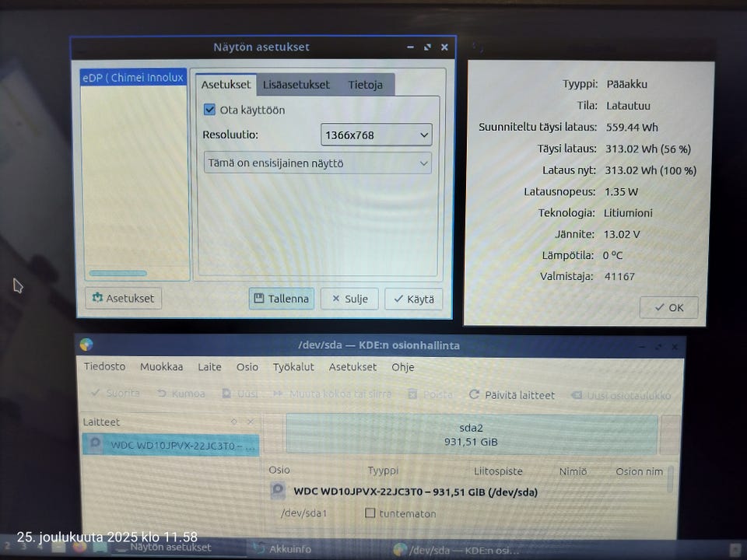The width and height of the screenshot is (747, 560).
Task: Click the Asetukset button with gear icon
Action: pyautogui.click(x=124, y=298)
